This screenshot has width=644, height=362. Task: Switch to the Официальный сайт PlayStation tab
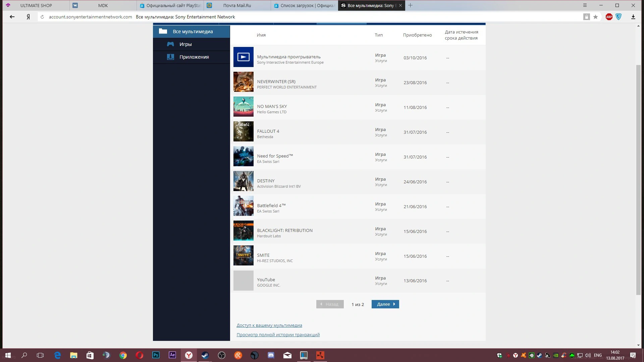pyautogui.click(x=170, y=5)
